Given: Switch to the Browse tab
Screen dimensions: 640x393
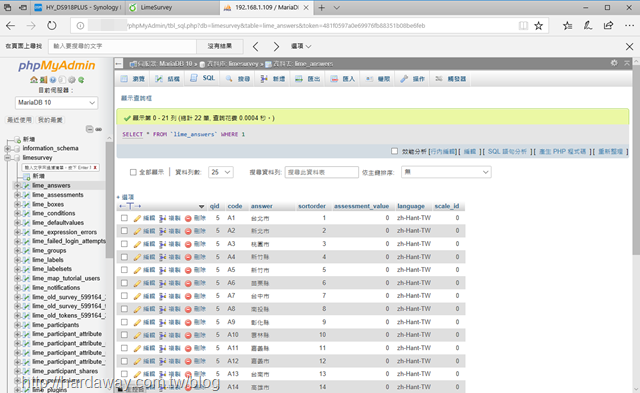Looking at the screenshot, I should click(x=133, y=79).
